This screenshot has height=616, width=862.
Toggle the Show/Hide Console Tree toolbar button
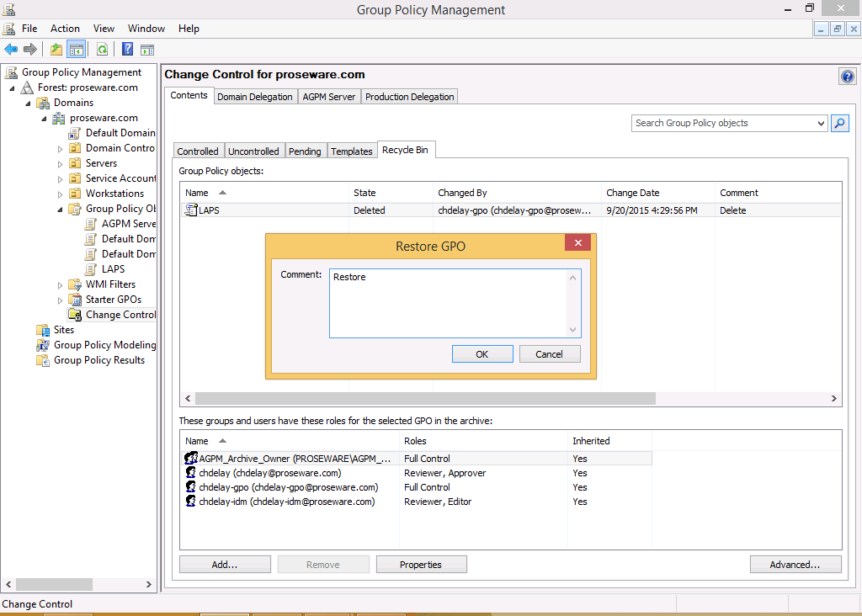click(77, 50)
